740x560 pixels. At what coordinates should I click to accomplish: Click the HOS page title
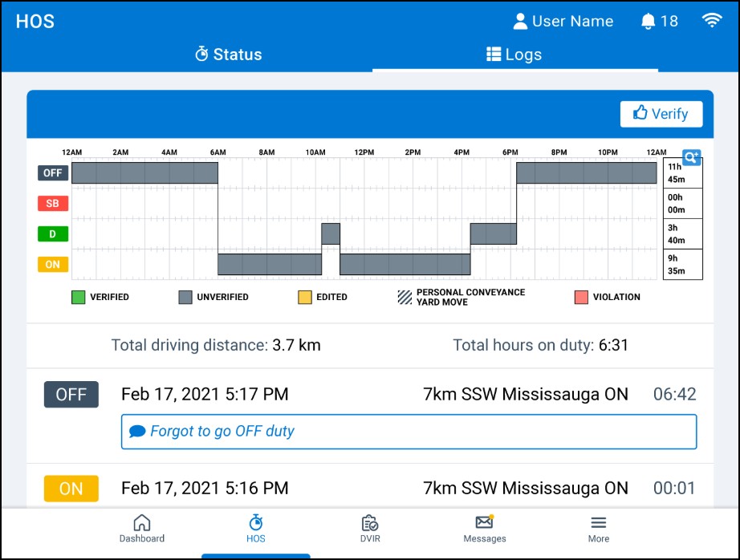[35, 21]
